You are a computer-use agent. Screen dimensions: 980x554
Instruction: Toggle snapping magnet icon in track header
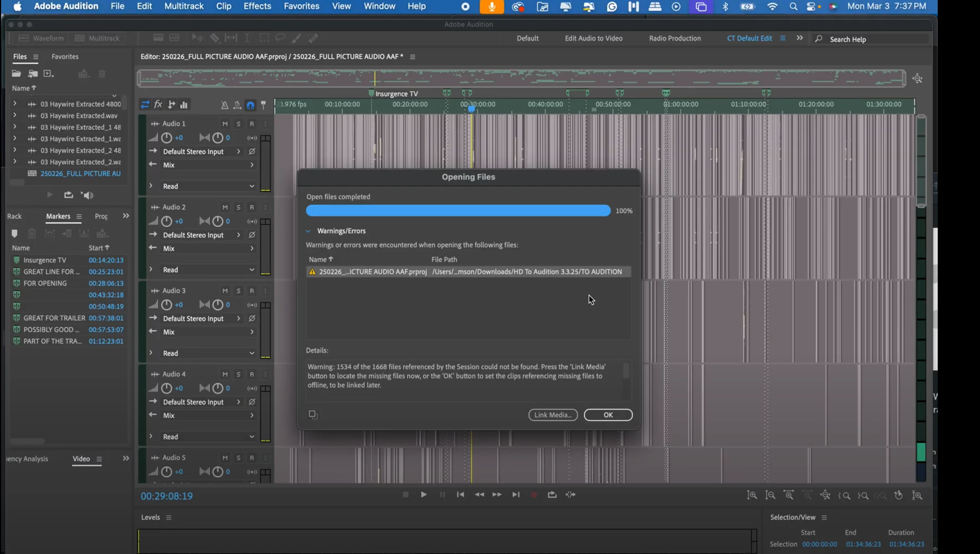(x=250, y=105)
